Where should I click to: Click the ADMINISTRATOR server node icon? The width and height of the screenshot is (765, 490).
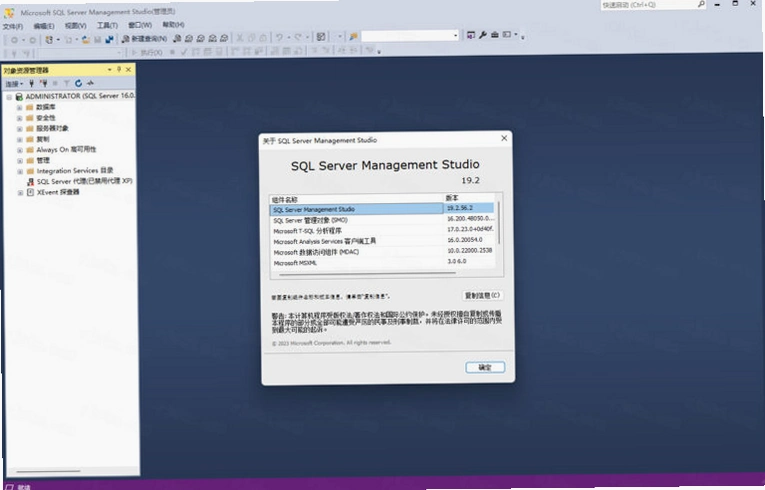pyautogui.click(x=19, y=97)
